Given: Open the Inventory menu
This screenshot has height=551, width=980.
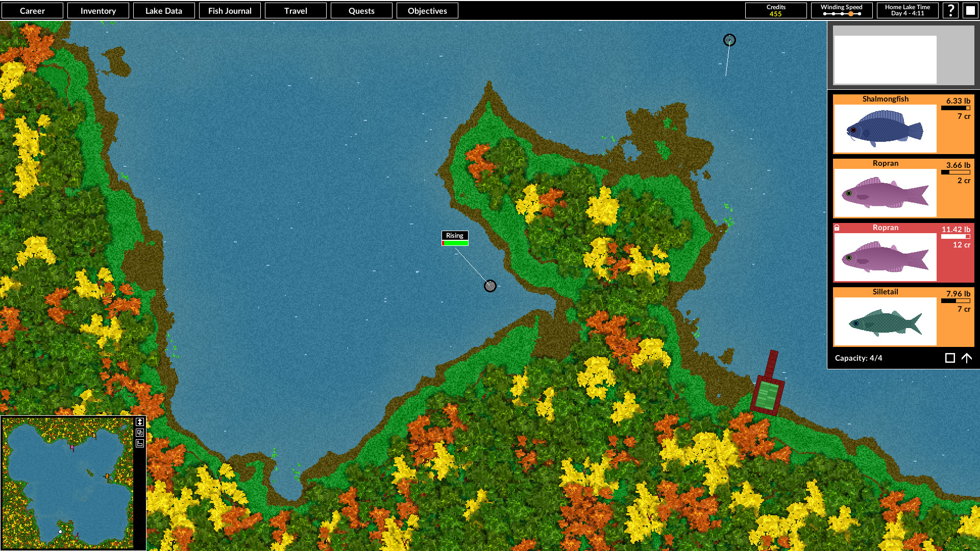Looking at the screenshot, I should coord(98,10).
